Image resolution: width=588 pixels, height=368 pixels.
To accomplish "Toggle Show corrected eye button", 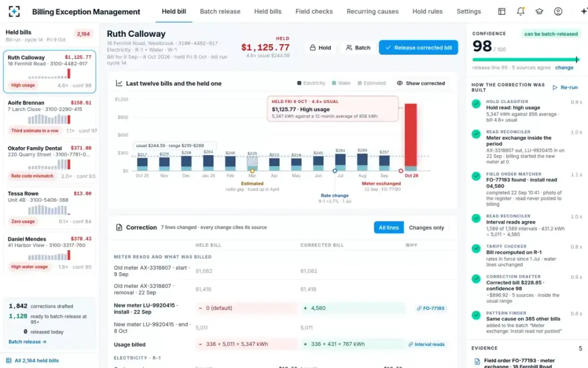I will [421, 83].
